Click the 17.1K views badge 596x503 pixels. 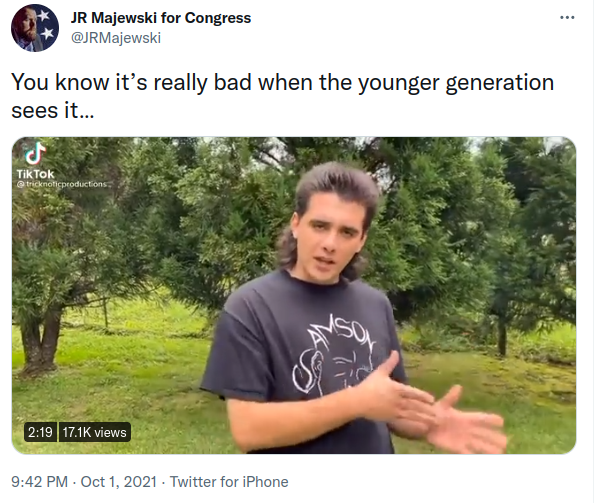coord(94,432)
